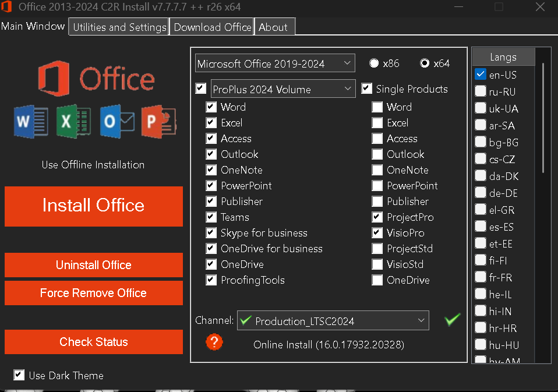Check the single product Outlook checkbox
This screenshot has width=558, height=392.
(x=377, y=154)
